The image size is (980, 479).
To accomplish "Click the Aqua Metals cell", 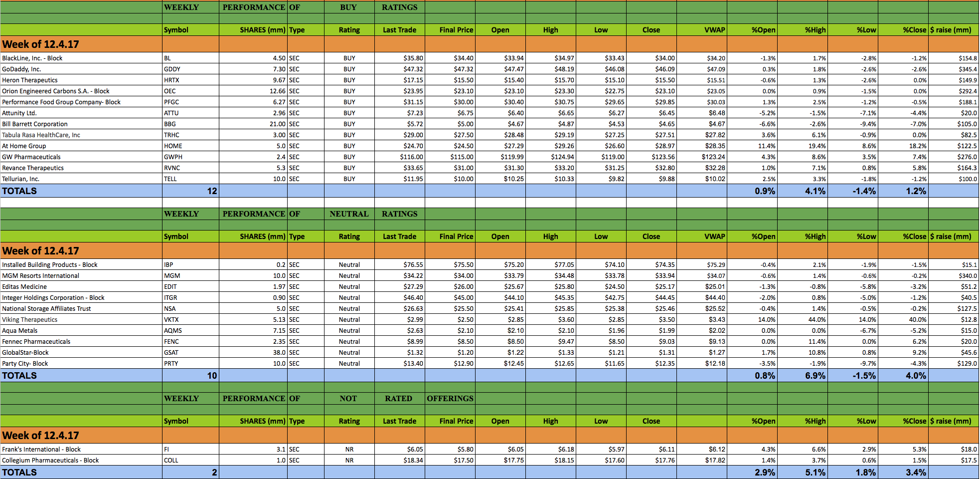I will pyautogui.click(x=81, y=330).
